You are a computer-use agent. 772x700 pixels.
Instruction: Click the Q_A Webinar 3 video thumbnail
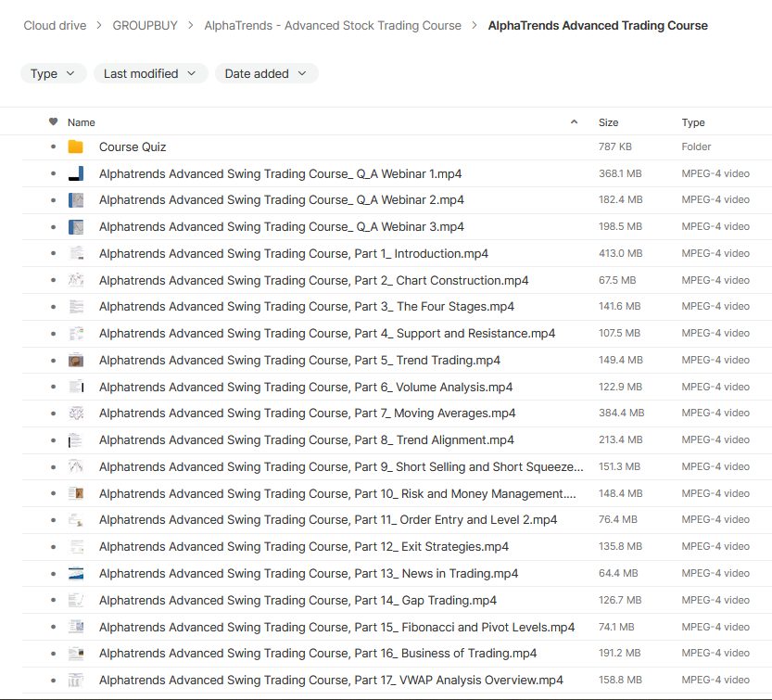(75, 226)
